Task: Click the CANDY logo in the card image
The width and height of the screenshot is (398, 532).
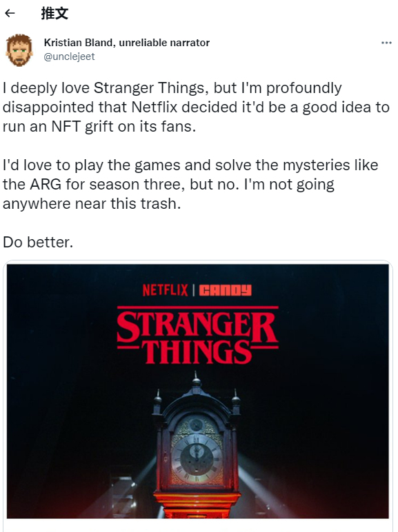Action: pyautogui.click(x=225, y=290)
